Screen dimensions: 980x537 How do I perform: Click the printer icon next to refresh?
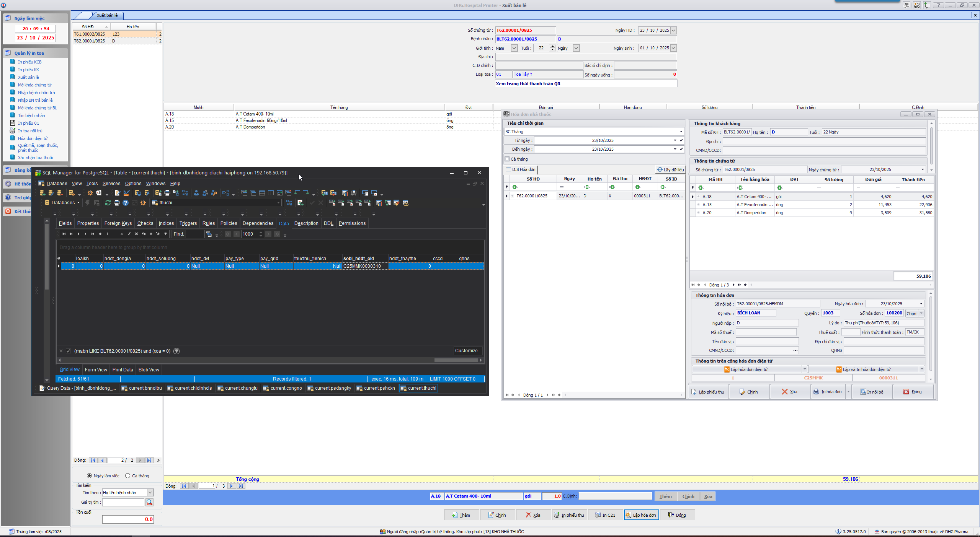[117, 203]
